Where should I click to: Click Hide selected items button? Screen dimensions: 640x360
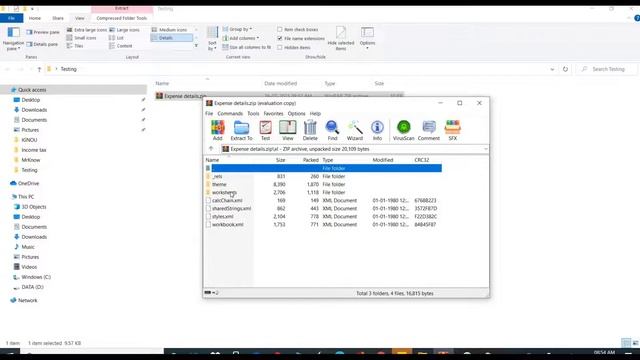[341, 38]
